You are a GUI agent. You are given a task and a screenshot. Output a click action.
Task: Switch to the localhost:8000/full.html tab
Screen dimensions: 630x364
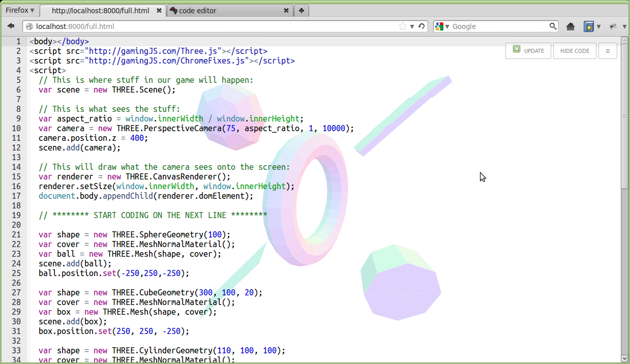100,11
